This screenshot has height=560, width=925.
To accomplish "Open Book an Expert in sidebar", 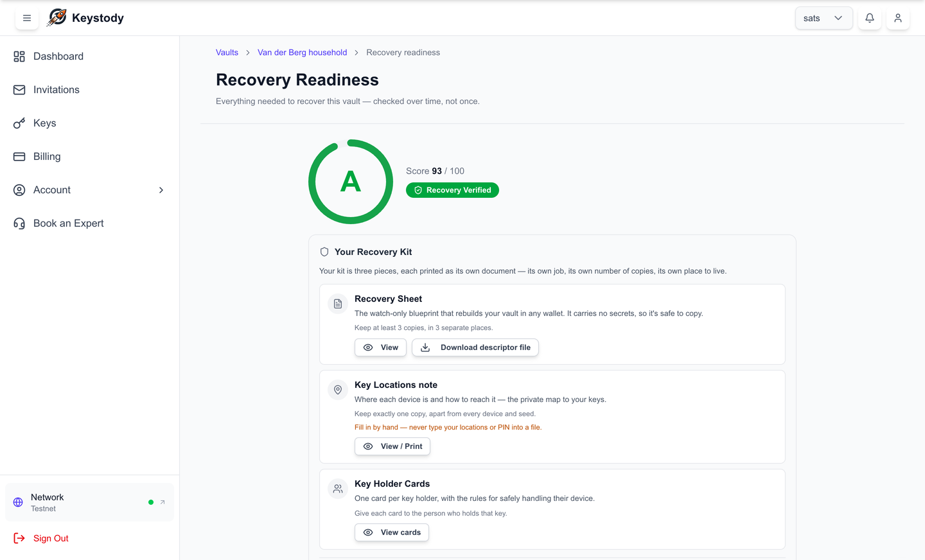I will (90, 223).
